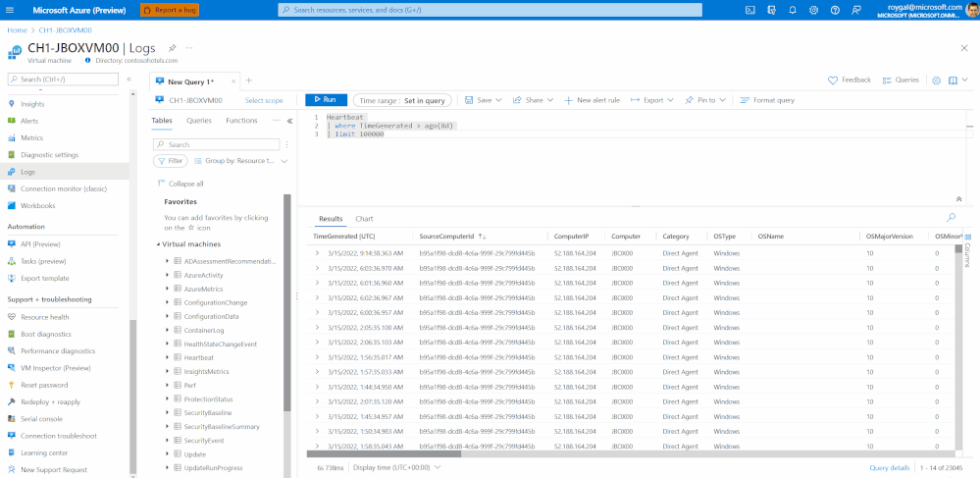The height and width of the screenshot is (478, 980).
Task: Expand the Heartbeat table
Action: (x=168, y=358)
